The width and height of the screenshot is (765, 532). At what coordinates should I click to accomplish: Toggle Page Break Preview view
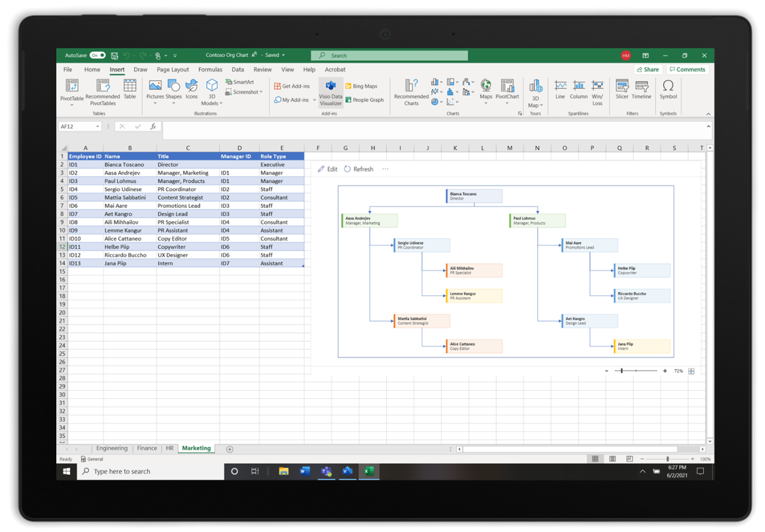click(x=629, y=459)
